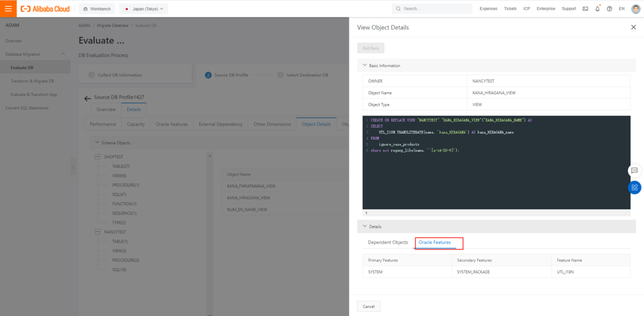Switch language via the EN selector
Screen dimensions: 644x316
tap(621, 9)
